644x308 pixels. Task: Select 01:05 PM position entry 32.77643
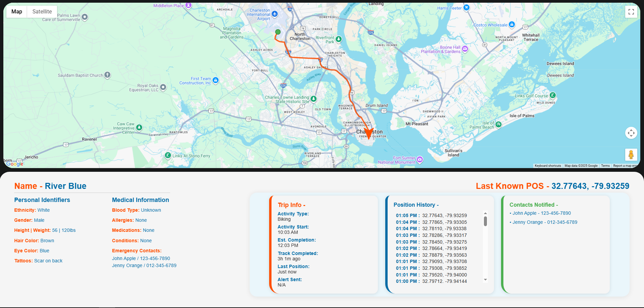(431, 215)
